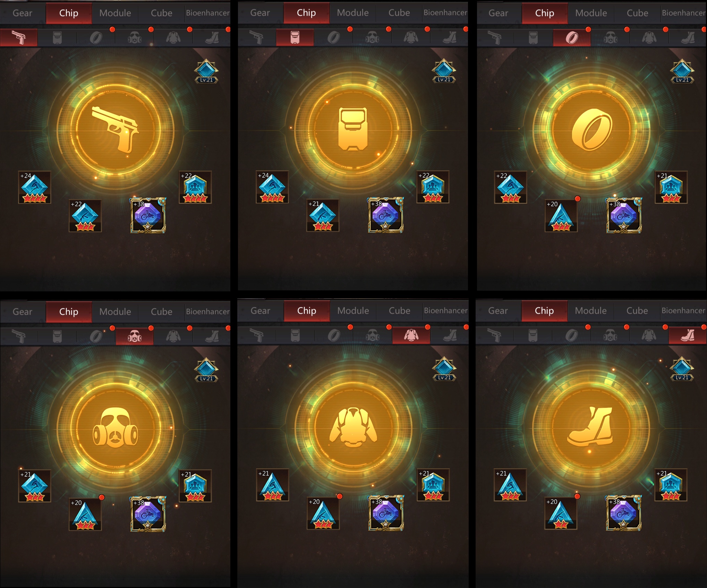Viewport: 707px width, 588px height.
Task: Select the red-highlighted ring slot icon
Action: click(x=572, y=37)
